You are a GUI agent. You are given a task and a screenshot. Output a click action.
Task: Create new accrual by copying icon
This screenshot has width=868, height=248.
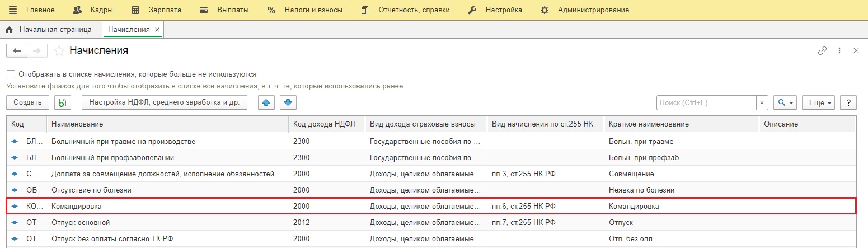(x=62, y=102)
